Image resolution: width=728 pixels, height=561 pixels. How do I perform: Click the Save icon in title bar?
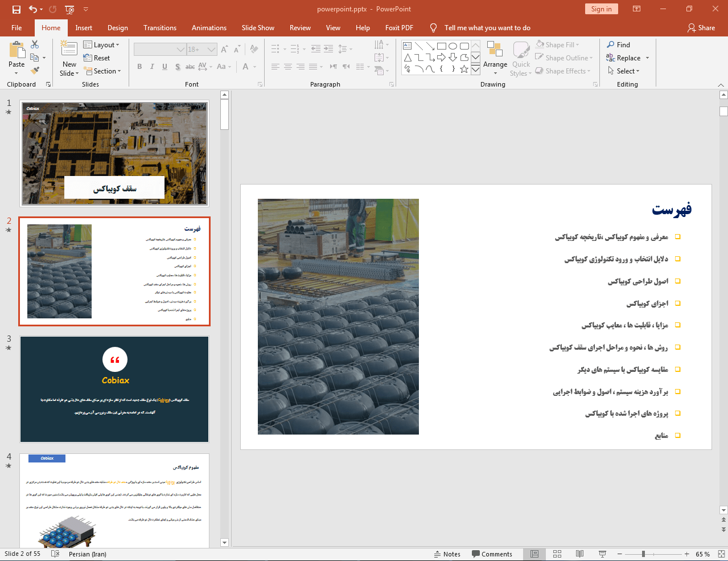pyautogui.click(x=17, y=9)
